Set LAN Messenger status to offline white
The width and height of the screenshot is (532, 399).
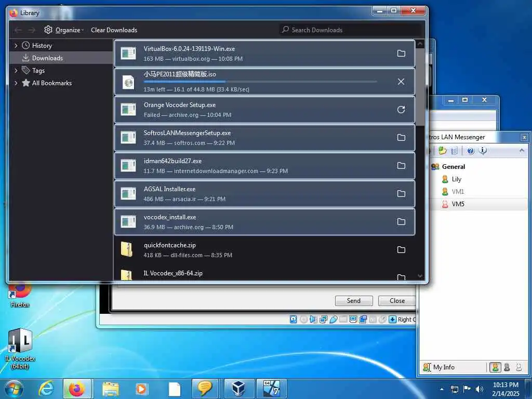tap(519, 367)
